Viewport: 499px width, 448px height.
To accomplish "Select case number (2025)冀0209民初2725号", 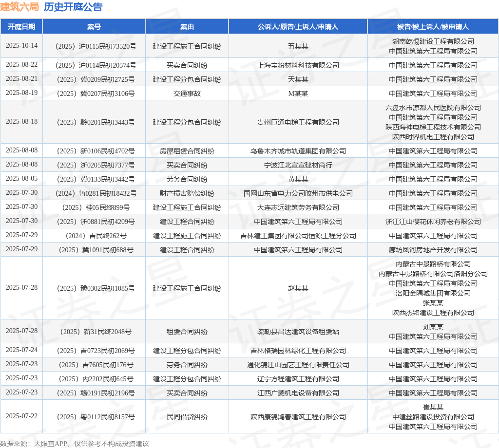I will 96,79.
